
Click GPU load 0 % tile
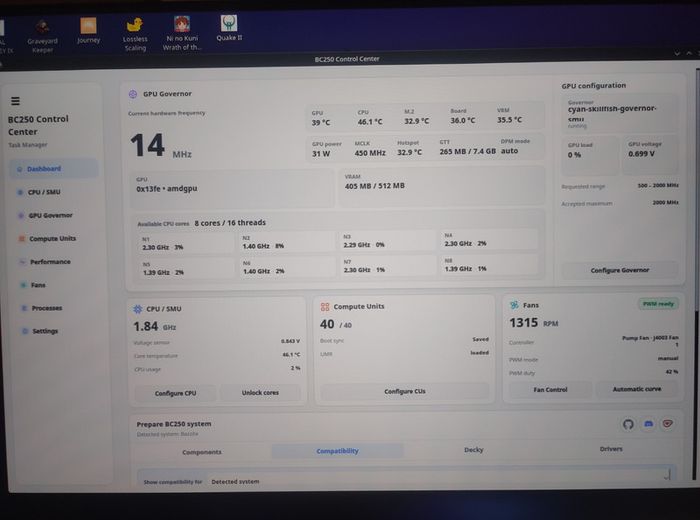click(590, 155)
